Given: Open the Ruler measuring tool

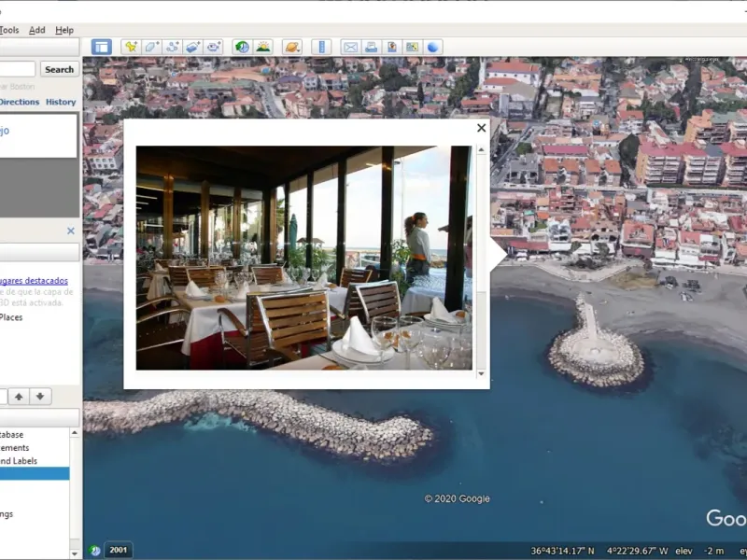Looking at the screenshot, I should [x=321, y=47].
